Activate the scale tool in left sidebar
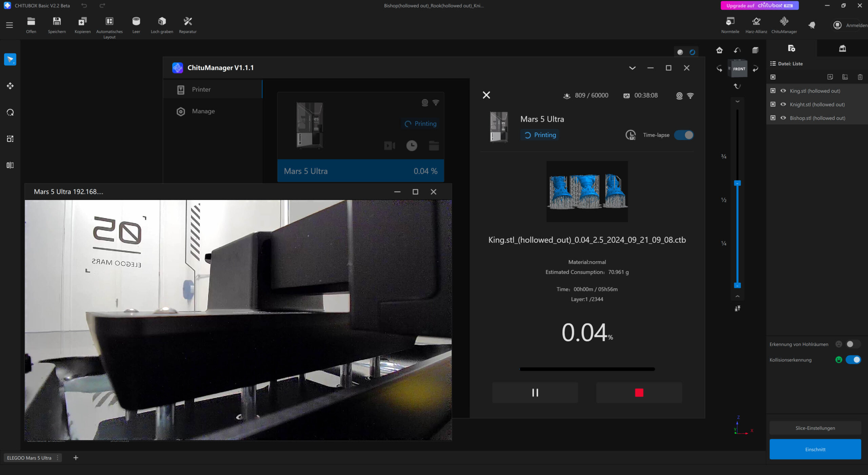Image resolution: width=868 pixels, height=475 pixels. tap(10, 139)
